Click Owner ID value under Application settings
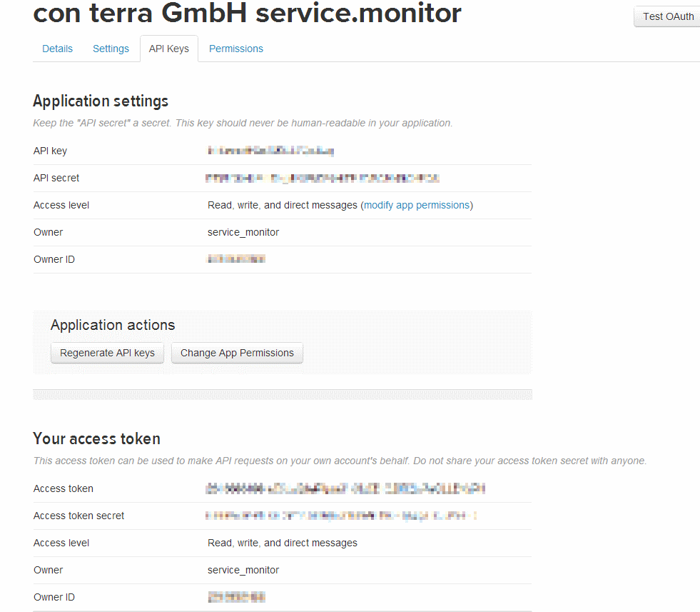The width and height of the screenshot is (700, 612). pos(236,259)
